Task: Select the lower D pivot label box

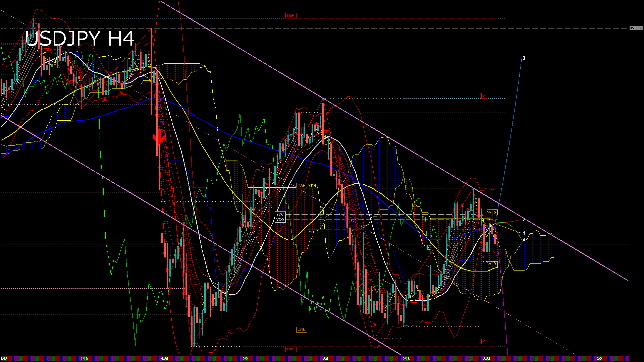Action: click(x=495, y=264)
